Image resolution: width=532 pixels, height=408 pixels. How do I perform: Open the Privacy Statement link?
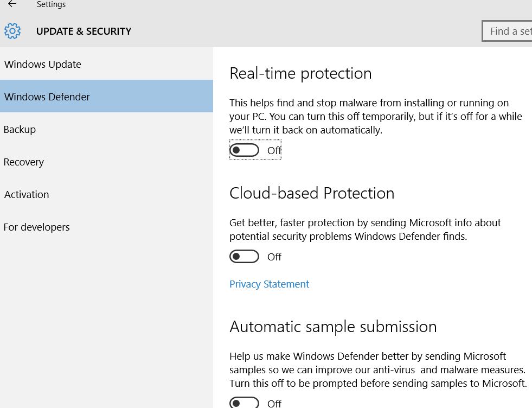269,284
